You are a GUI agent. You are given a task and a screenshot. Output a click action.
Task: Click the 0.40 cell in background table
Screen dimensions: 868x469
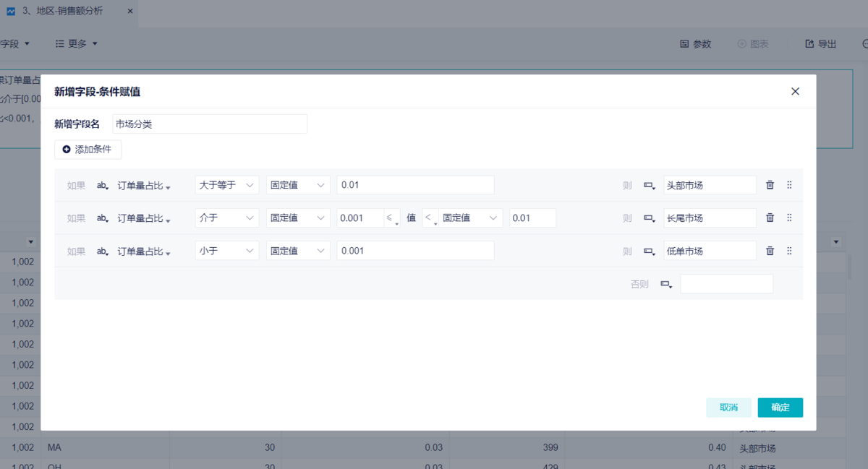pyautogui.click(x=648, y=448)
